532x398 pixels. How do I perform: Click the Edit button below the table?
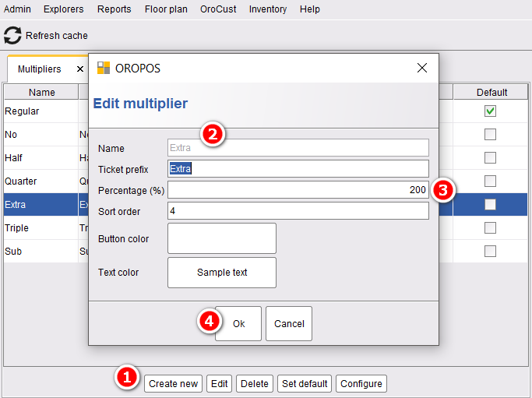coord(219,384)
